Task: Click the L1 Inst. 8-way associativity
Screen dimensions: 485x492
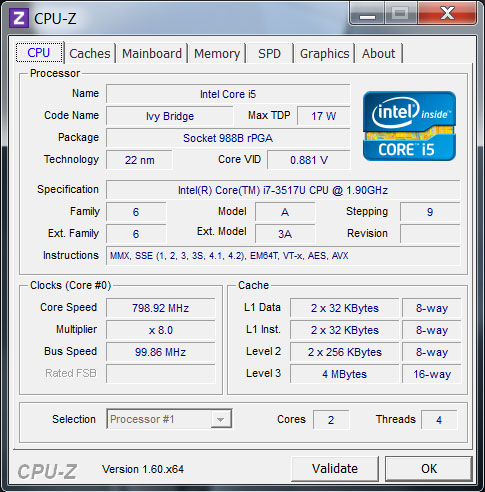Action: point(432,330)
